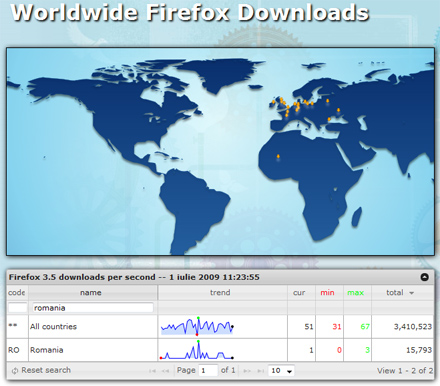Sort by the code column header
The width and height of the screenshot is (440, 386).
pos(17,293)
